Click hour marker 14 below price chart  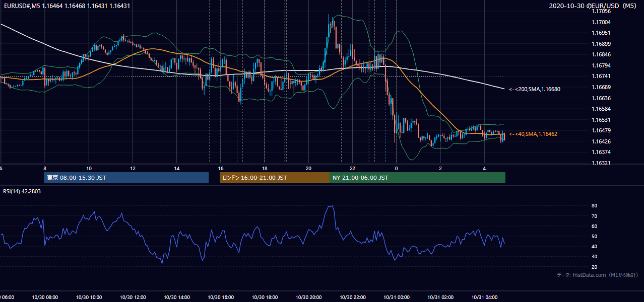tap(177, 168)
